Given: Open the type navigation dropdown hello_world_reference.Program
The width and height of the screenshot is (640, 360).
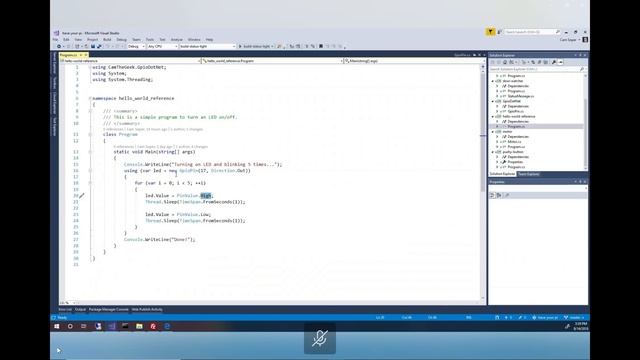Looking at the screenshot, I should point(272,61).
